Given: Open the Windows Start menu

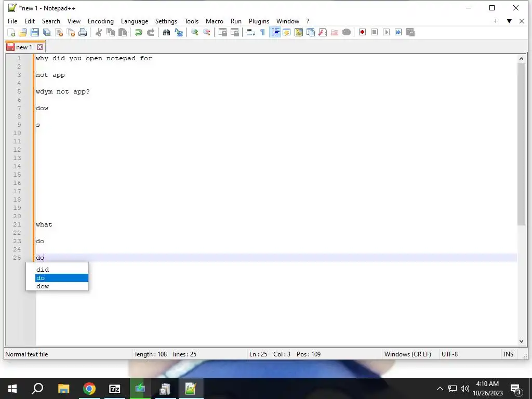Looking at the screenshot, I should pos(12,389).
